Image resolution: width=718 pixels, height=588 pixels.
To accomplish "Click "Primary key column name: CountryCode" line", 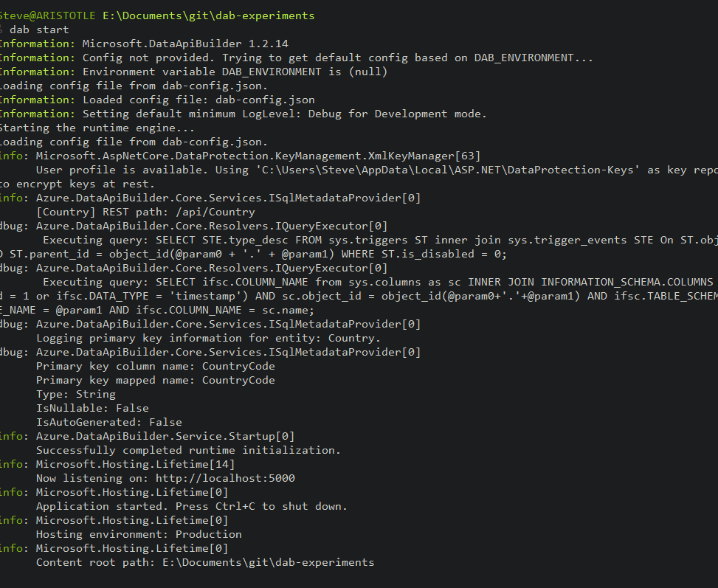I will (155, 366).
